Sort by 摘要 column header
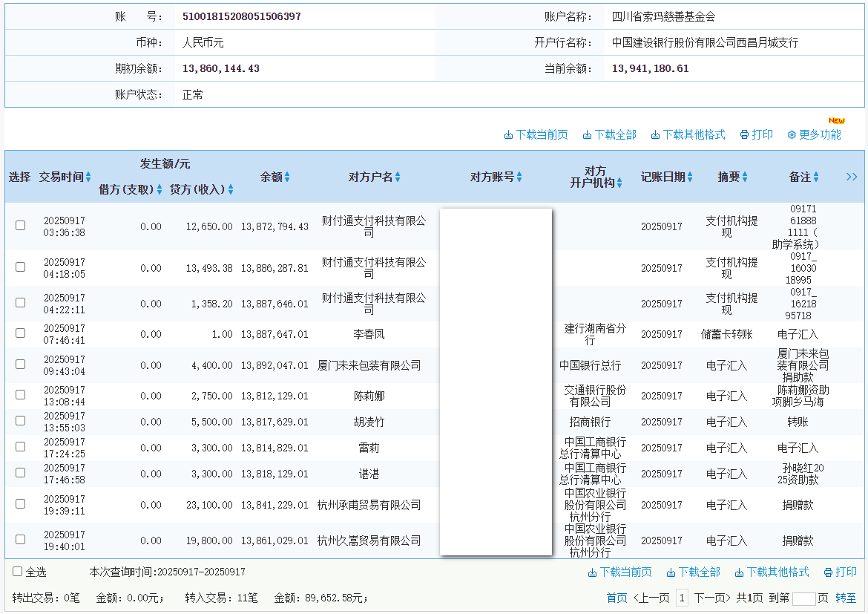Screen dimensions: 868x614 [745, 177]
